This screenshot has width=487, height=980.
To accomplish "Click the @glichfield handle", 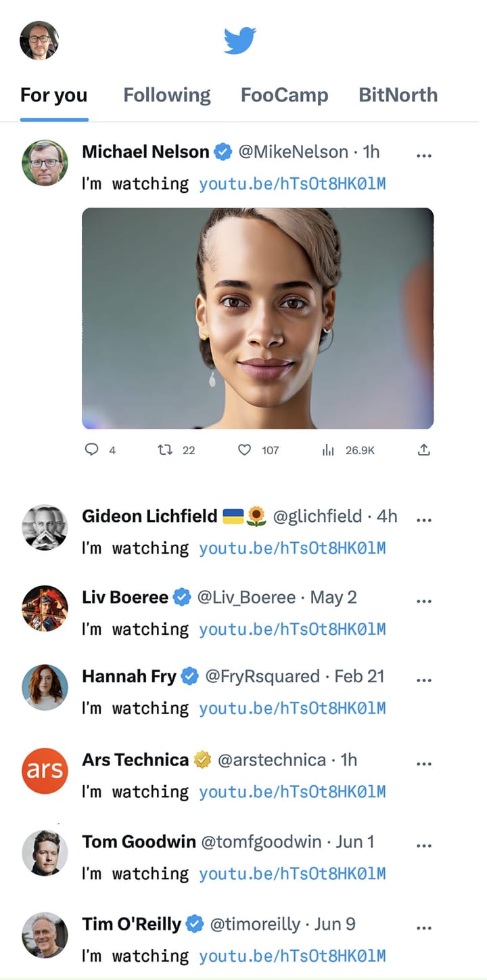I will click(x=317, y=517).
